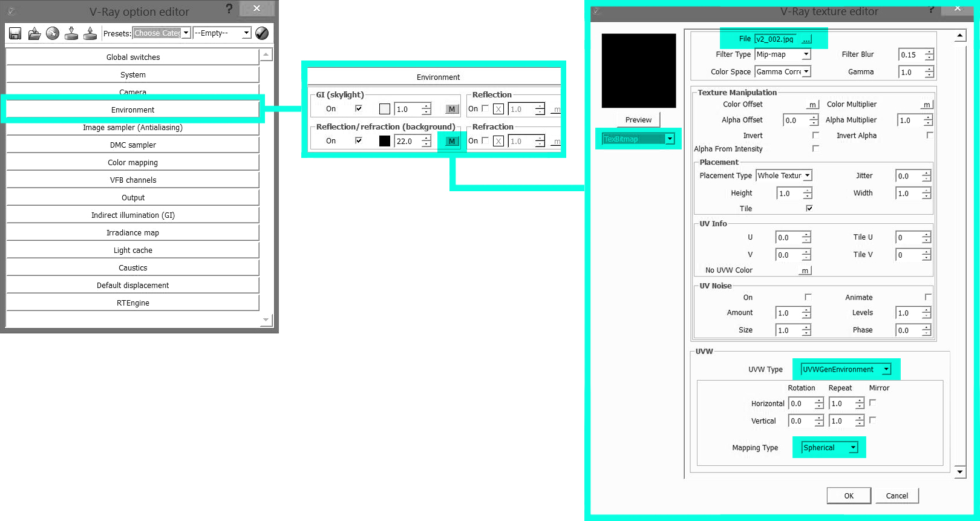Click the apply preset checkmark icon
Image resolution: width=980 pixels, height=521 pixels.
(262, 33)
